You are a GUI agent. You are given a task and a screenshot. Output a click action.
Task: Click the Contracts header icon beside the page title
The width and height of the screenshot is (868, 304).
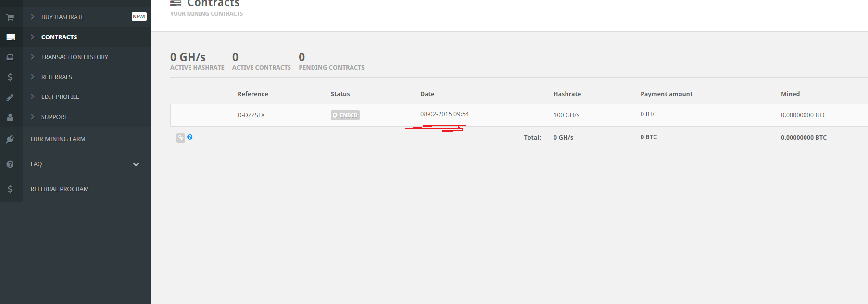(176, 3)
